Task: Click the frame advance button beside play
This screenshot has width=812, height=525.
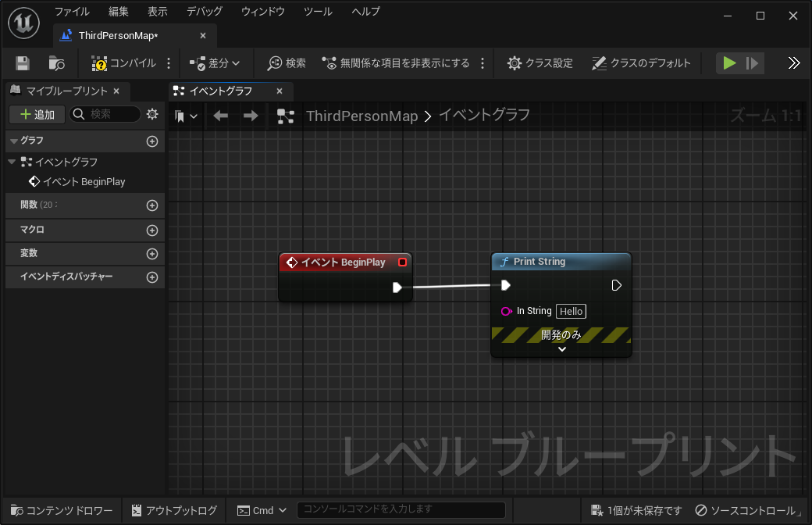Action: click(750, 62)
